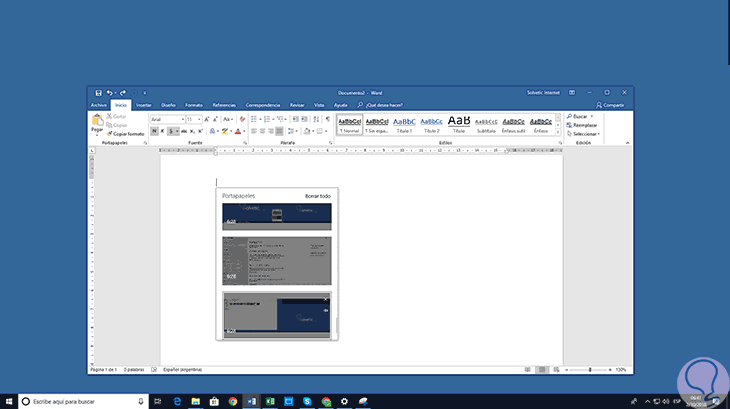Click the text effects A icon

[x=212, y=131]
